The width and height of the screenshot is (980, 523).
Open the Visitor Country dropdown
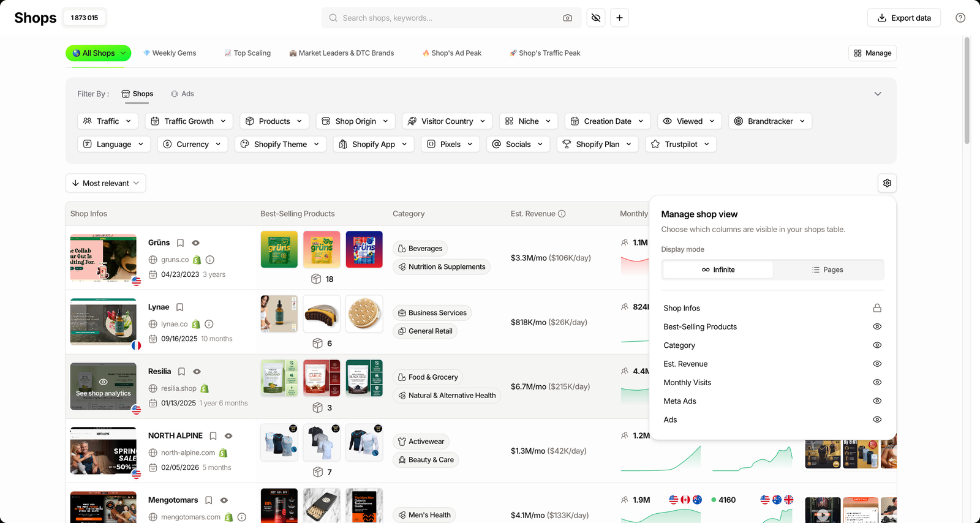tap(447, 121)
